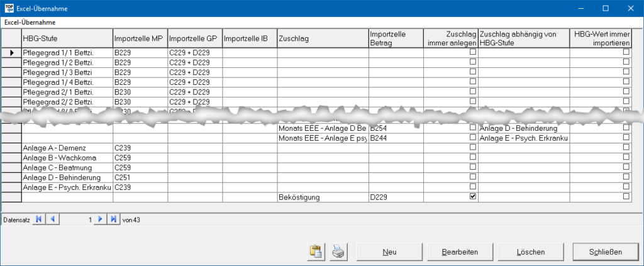The width and height of the screenshot is (644, 266).
Task: Uncheck 'Zuschlag immer anlegen' for Beköstigung row
Action: click(x=473, y=197)
